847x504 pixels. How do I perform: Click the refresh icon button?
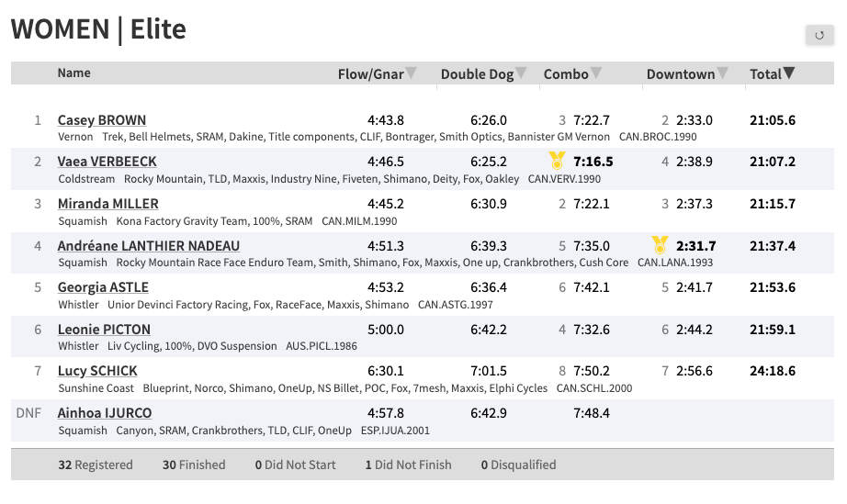tap(819, 35)
